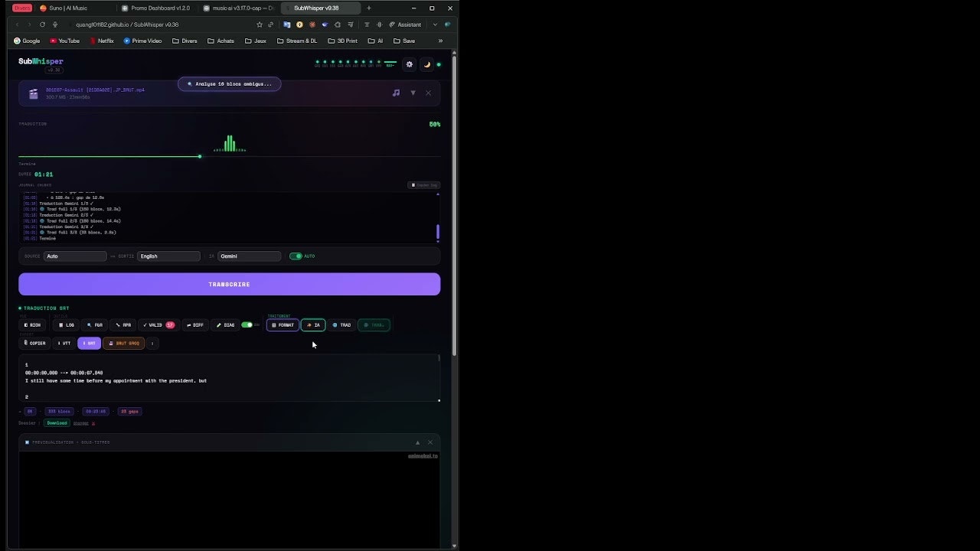Open the dropdown arrow on the file card
Image resolution: width=980 pixels, height=551 pixels.
413,93
